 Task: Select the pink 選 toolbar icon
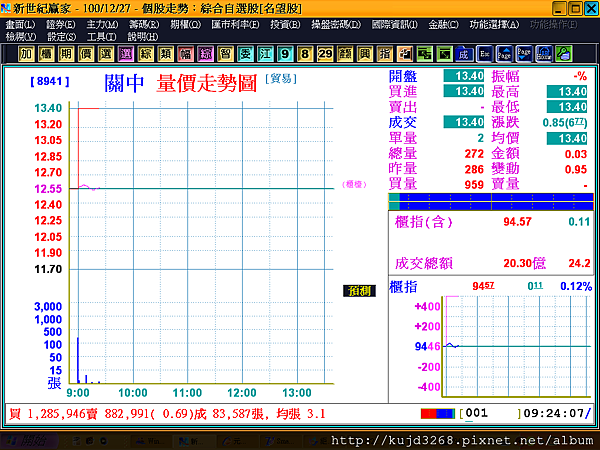click(x=126, y=54)
